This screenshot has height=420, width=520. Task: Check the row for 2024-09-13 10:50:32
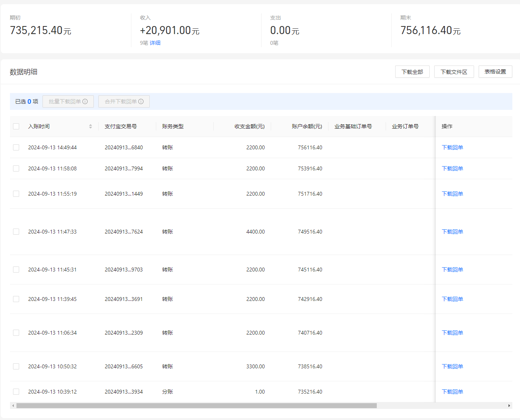(x=16, y=366)
